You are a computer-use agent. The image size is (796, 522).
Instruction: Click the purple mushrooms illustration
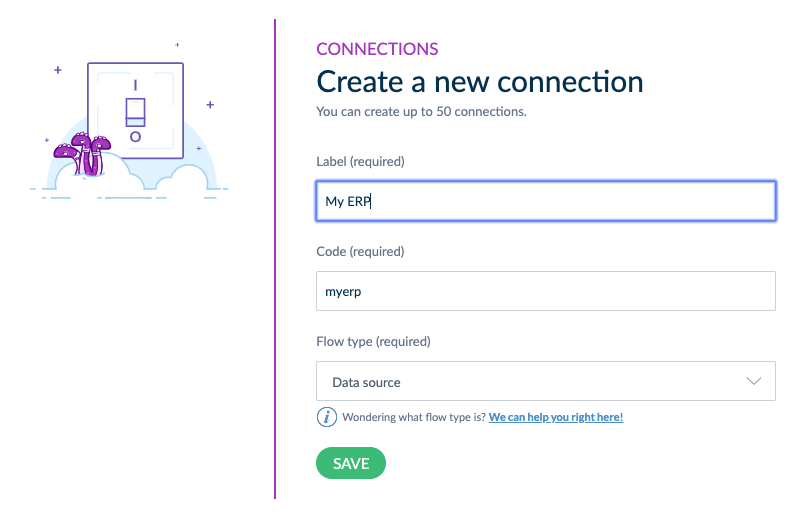point(84,153)
